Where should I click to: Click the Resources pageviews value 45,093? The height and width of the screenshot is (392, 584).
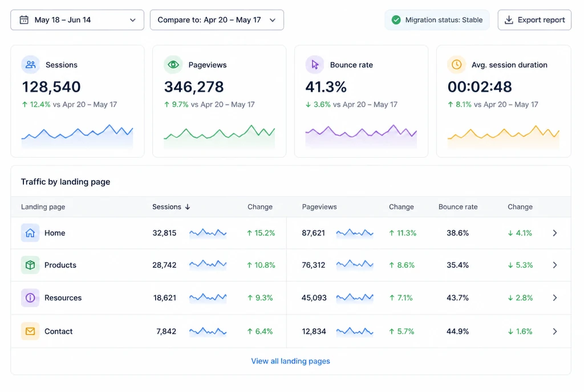pos(314,298)
